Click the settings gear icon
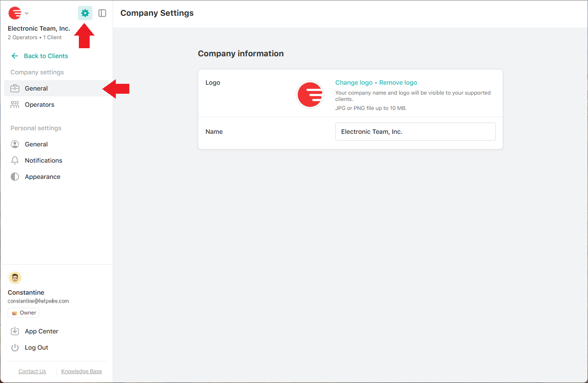The height and width of the screenshot is (383, 588). 85,13
